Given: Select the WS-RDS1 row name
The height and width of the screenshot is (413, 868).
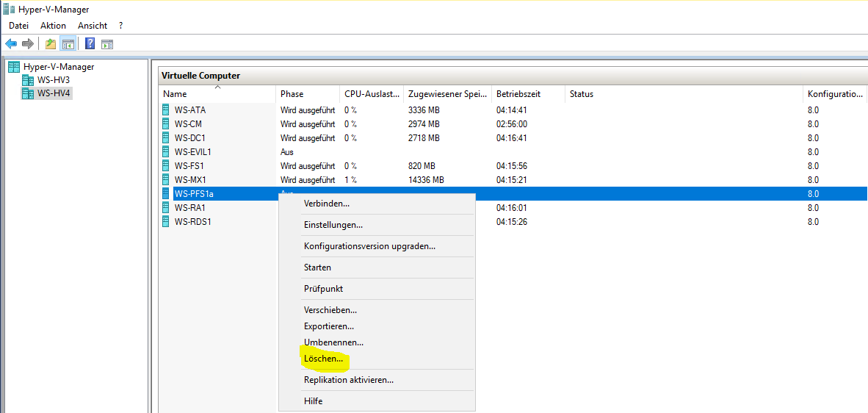Looking at the screenshot, I should coord(192,221).
